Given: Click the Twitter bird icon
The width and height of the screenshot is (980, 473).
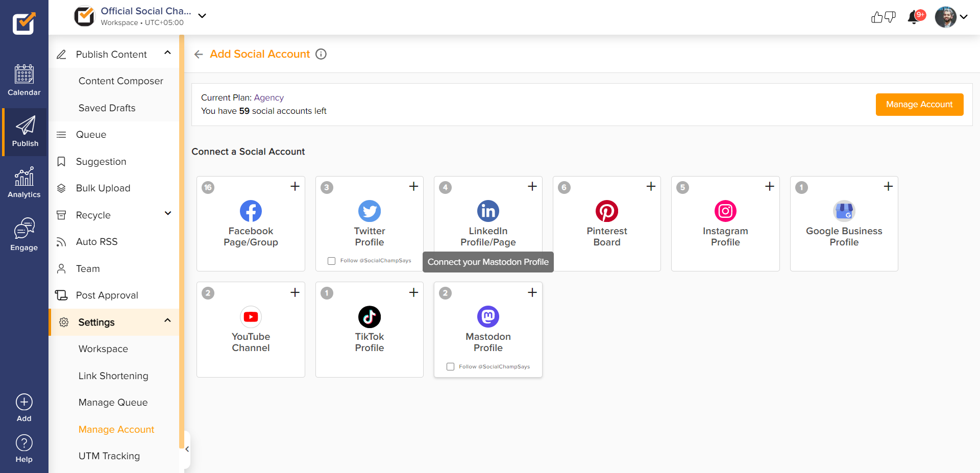Looking at the screenshot, I should click(x=370, y=211).
